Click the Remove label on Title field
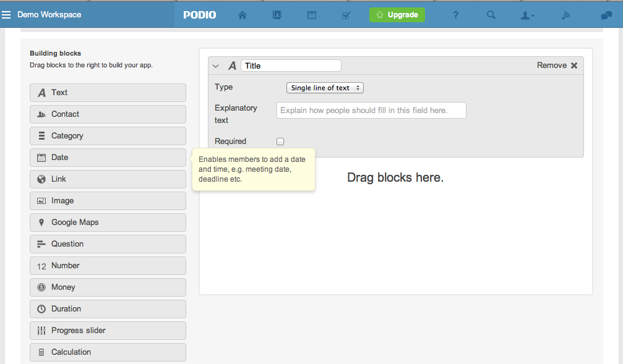This screenshot has width=623, height=364. click(551, 66)
